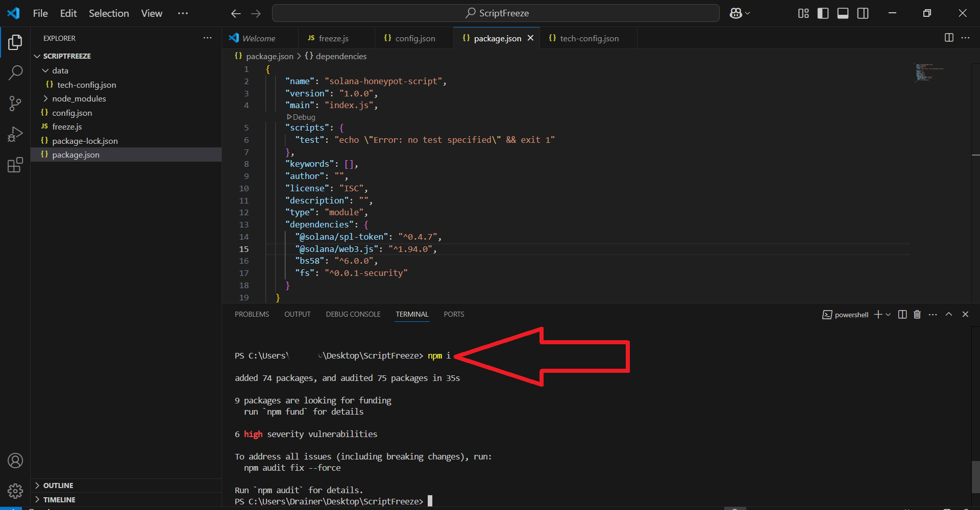Viewport: 980px width, 510px height.
Task: Open the OUTPUT panel tab
Action: click(298, 314)
